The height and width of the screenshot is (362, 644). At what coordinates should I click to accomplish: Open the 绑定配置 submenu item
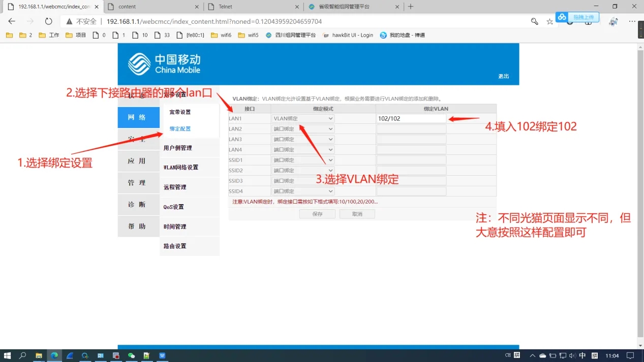(180, 129)
